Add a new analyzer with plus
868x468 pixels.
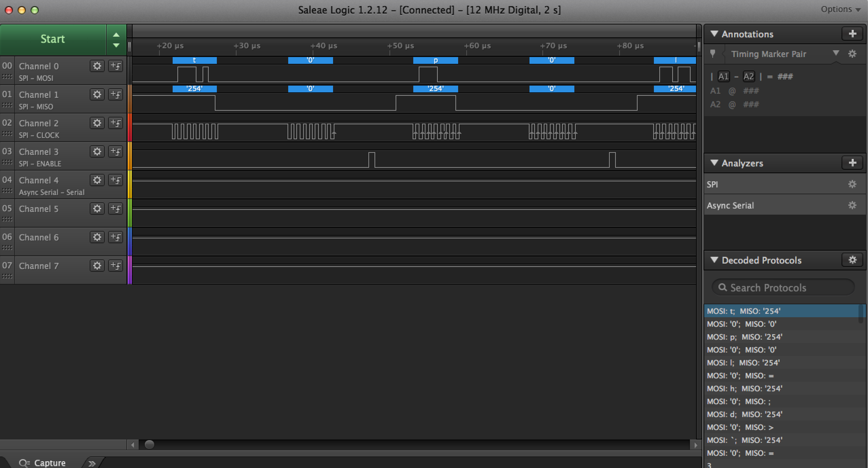[x=852, y=163]
